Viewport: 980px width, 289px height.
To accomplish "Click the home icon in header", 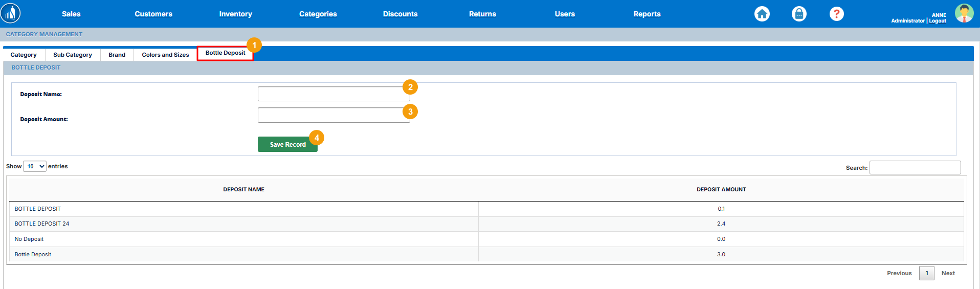I will coord(762,14).
